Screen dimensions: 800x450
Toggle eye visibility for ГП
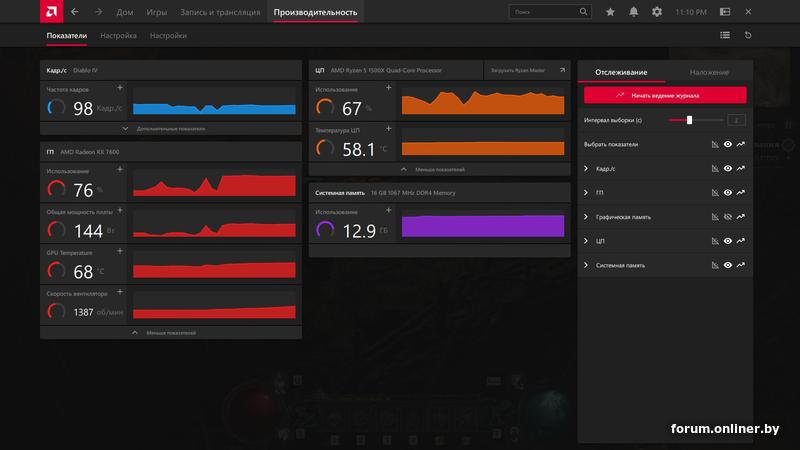(728, 192)
